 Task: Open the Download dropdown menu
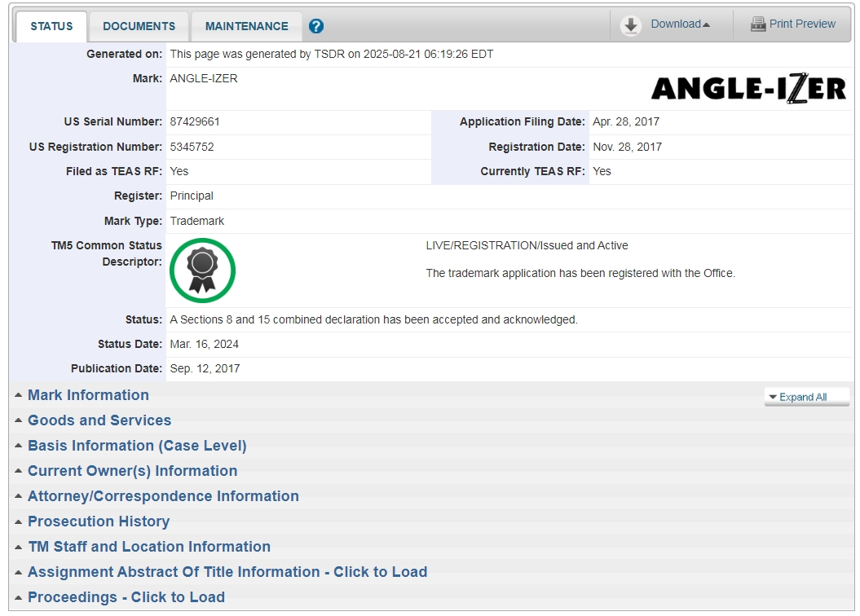click(680, 24)
